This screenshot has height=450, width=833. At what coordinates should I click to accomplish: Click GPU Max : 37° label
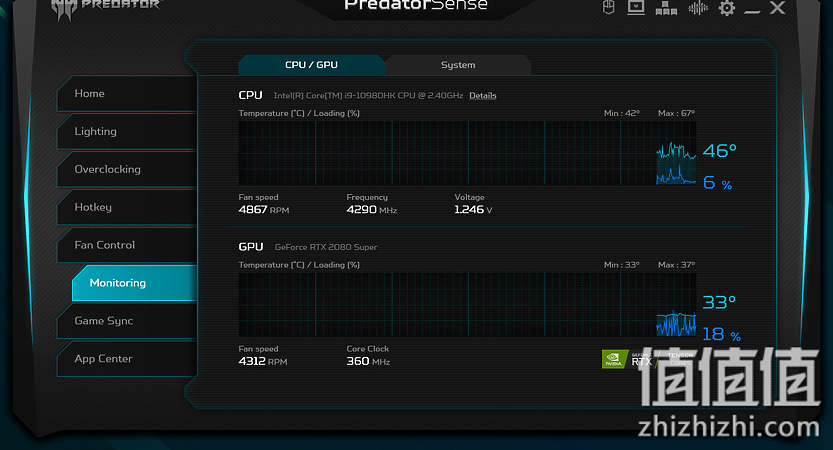click(676, 265)
